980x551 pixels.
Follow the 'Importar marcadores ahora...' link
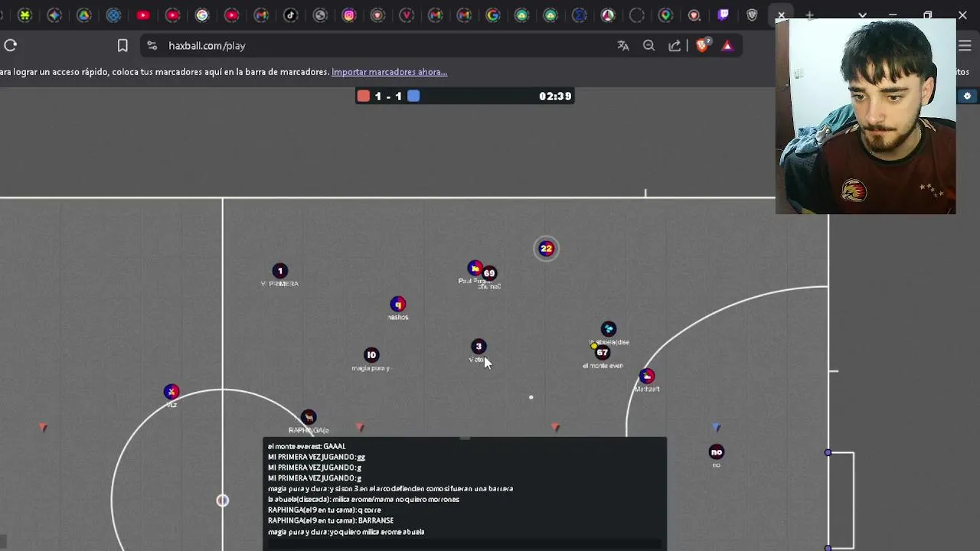click(389, 72)
